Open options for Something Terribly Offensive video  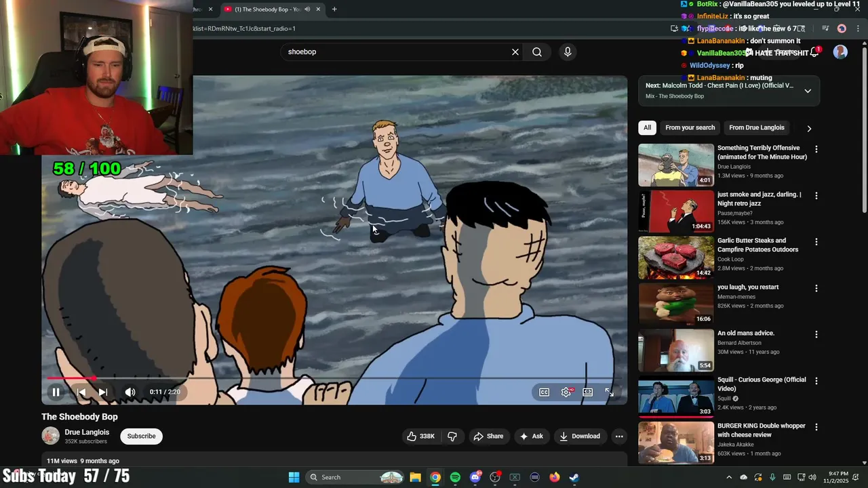tap(816, 149)
